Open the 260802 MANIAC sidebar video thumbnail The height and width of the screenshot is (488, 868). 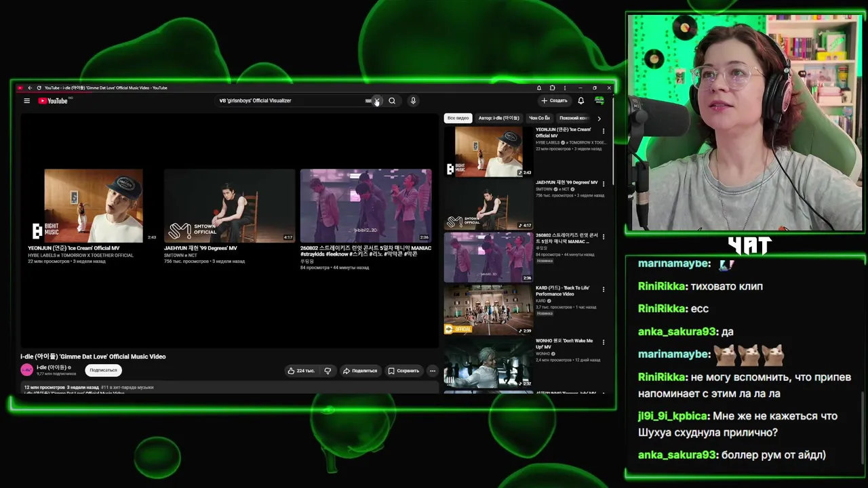point(488,258)
